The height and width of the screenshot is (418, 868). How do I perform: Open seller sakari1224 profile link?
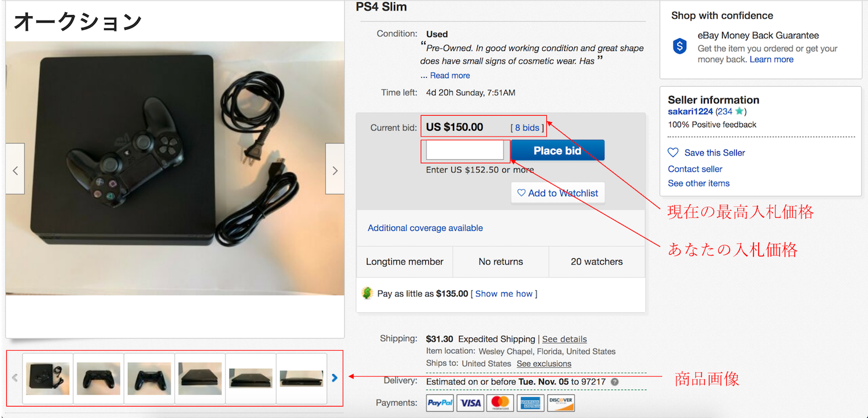[690, 112]
